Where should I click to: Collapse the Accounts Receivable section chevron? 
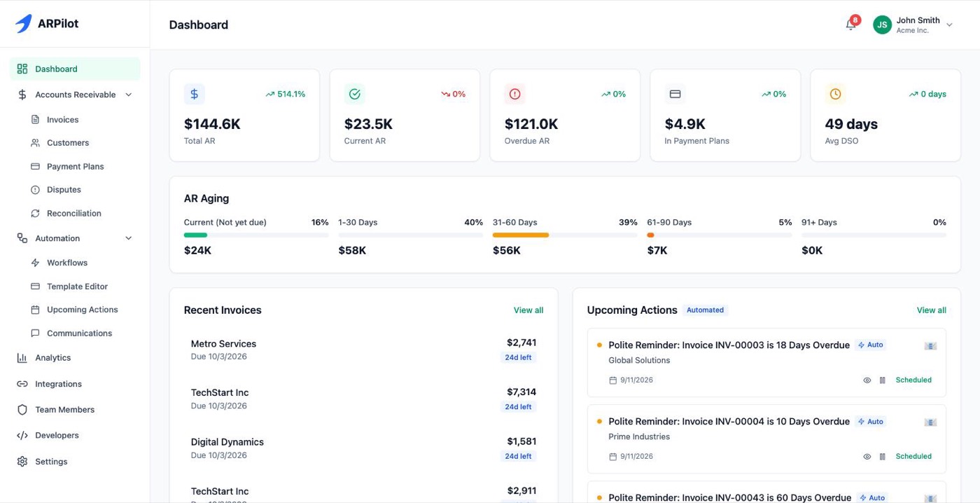(128, 95)
